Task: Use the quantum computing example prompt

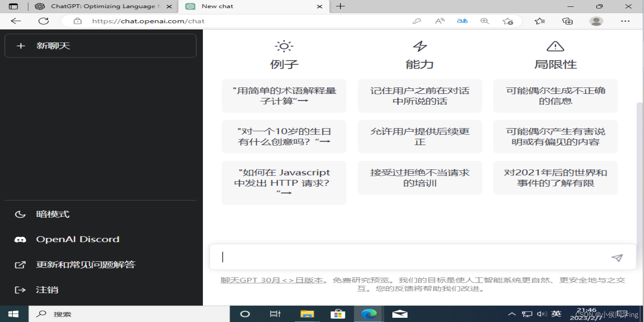Action: point(284,96)
